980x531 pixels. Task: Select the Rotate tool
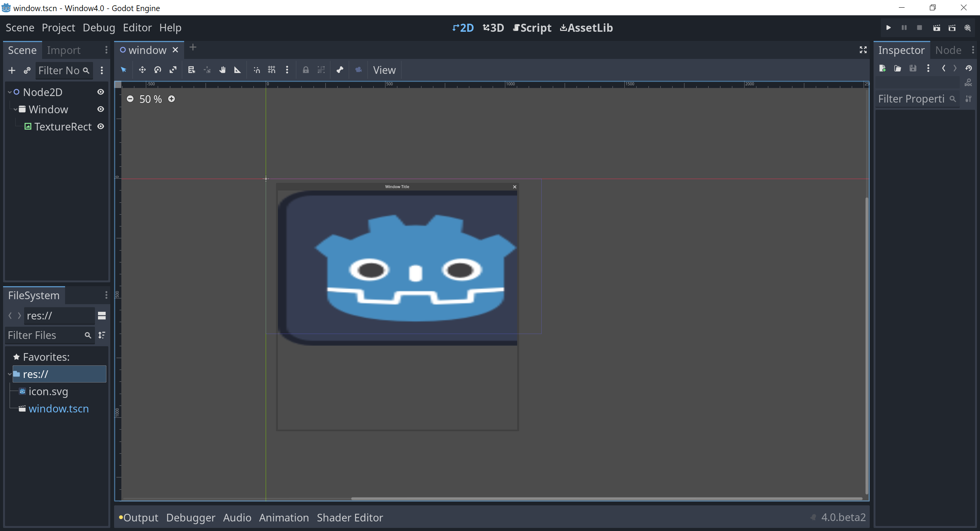point(157,70)
